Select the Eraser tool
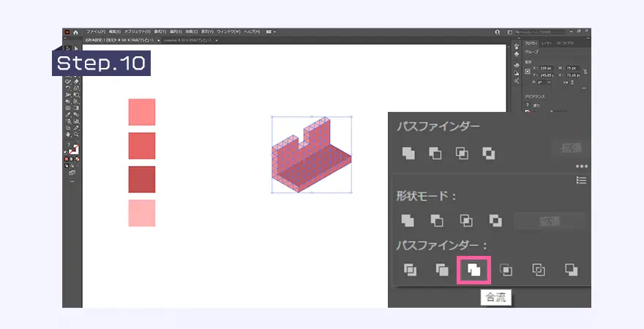 [x=76, y=82]
